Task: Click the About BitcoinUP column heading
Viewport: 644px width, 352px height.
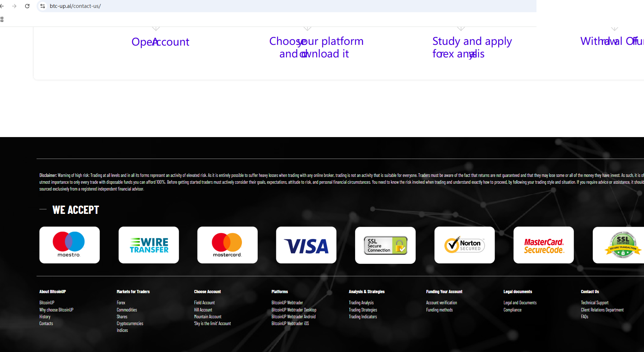Action: click(53, 292)
